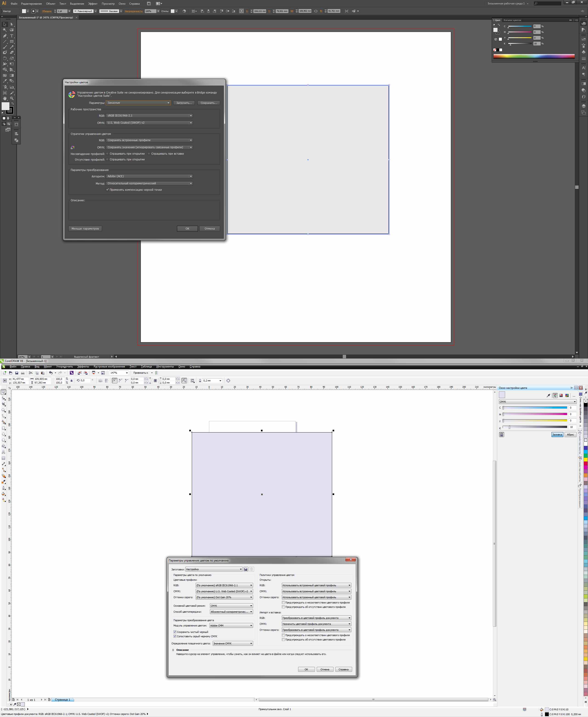Select the Eraser tool in Illustrator
This screenshot has width=588, height=717.
coord(11,53)
